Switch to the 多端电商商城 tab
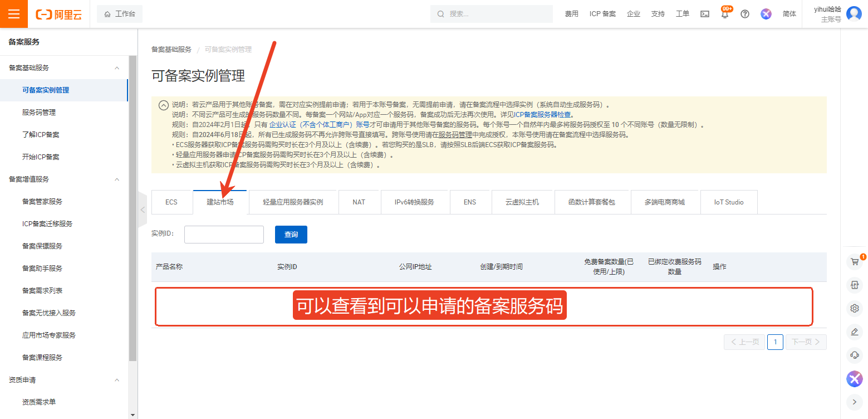 point(665,202)
